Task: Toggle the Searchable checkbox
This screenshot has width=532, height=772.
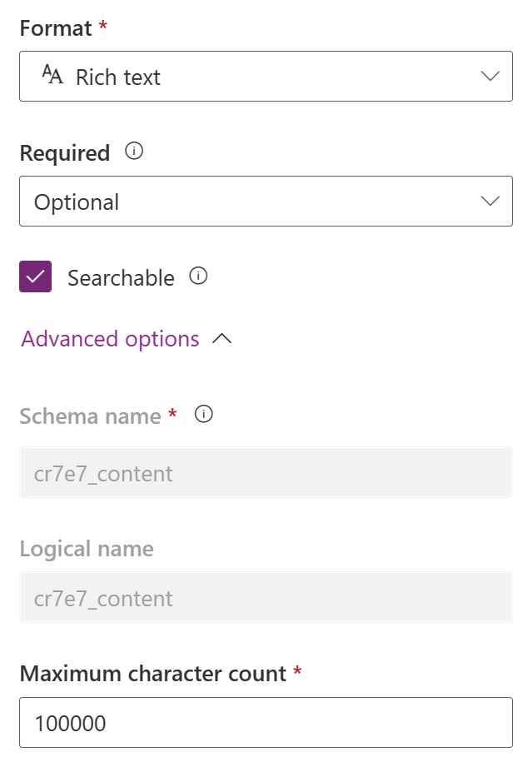Action: [36, 276]
